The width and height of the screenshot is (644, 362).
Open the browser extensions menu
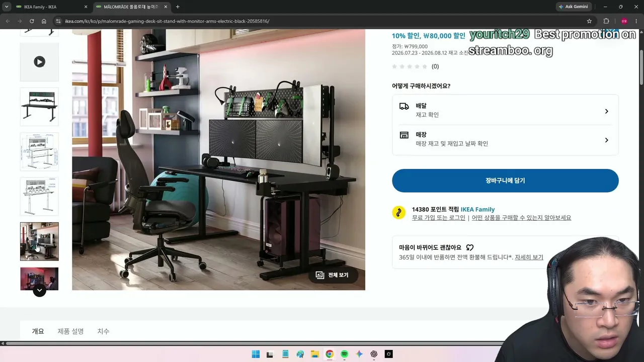[606, 21]
